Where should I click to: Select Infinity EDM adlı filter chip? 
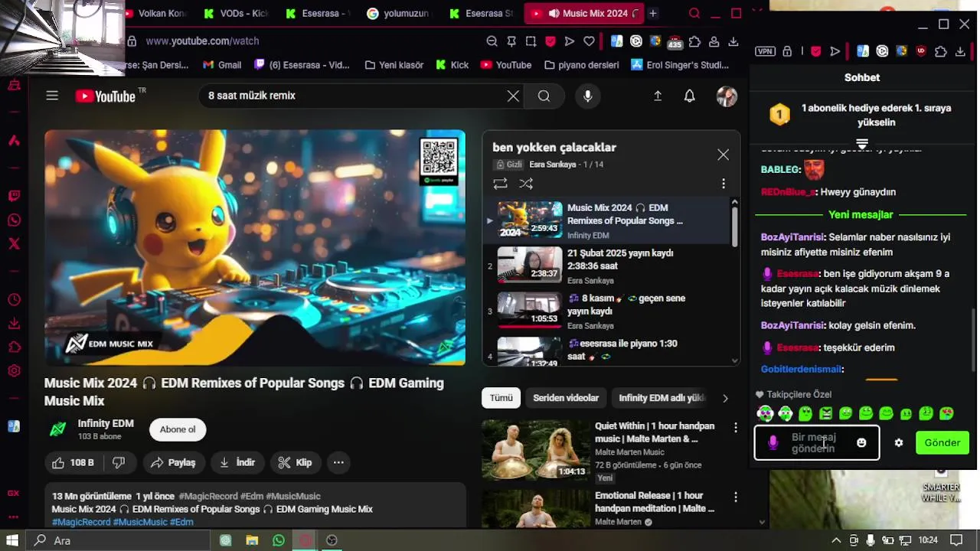click(x=661, y=398)
